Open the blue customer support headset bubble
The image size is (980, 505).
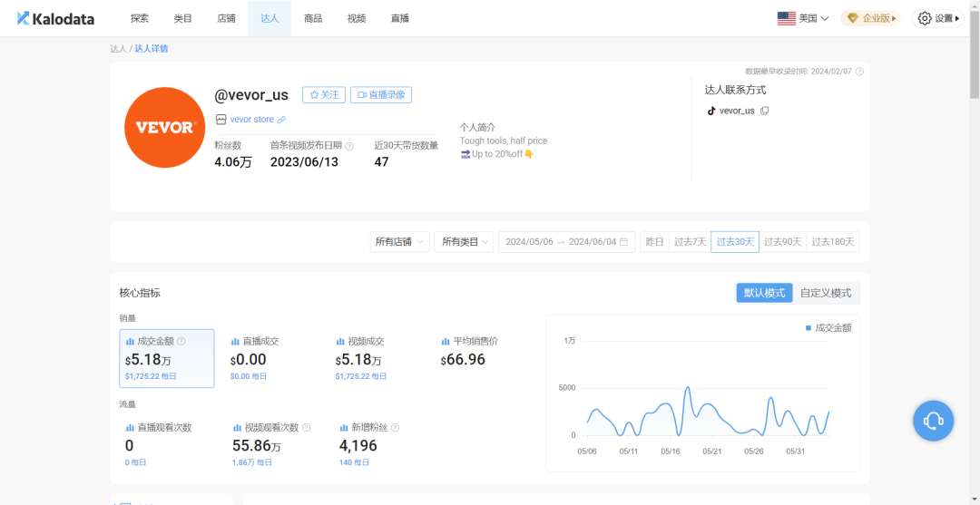click(933, 421)
